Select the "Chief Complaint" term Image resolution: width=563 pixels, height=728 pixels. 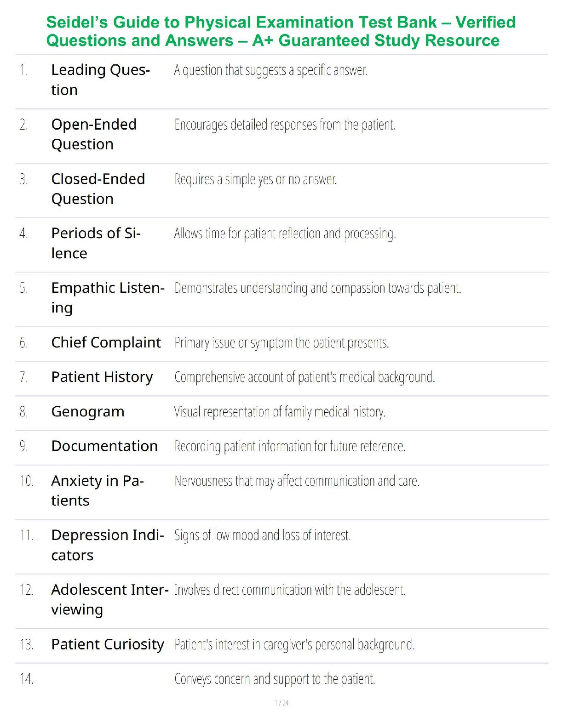pyautogui.click(x=106, y=342)
